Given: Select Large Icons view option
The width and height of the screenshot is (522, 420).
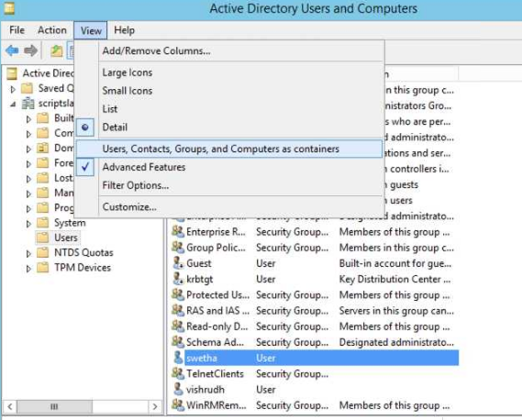Looking at the screenshot, I should point(229,72).
